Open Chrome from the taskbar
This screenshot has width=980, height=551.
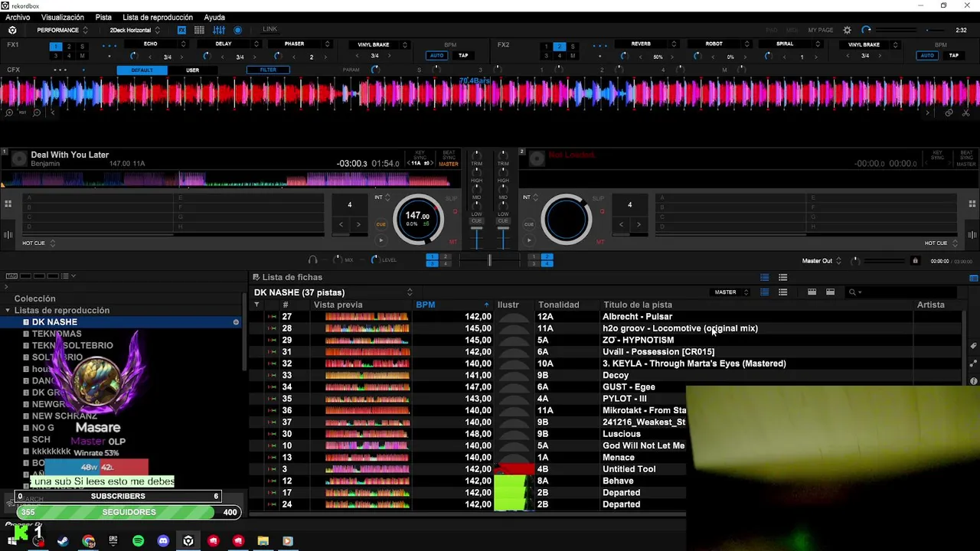coord(89,541)
